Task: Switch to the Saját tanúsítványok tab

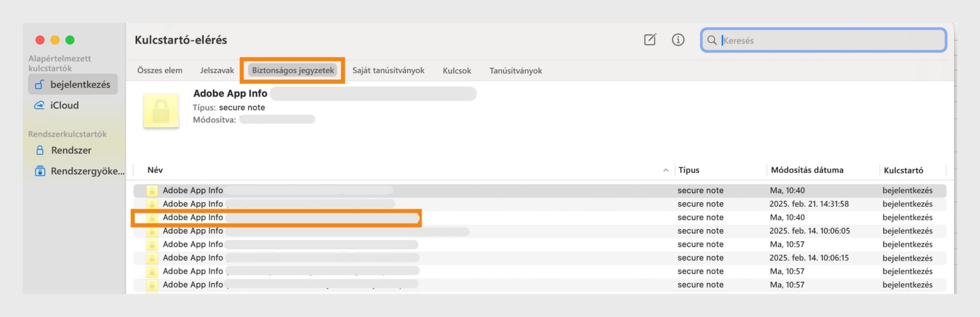Action: tap(388, 70)
